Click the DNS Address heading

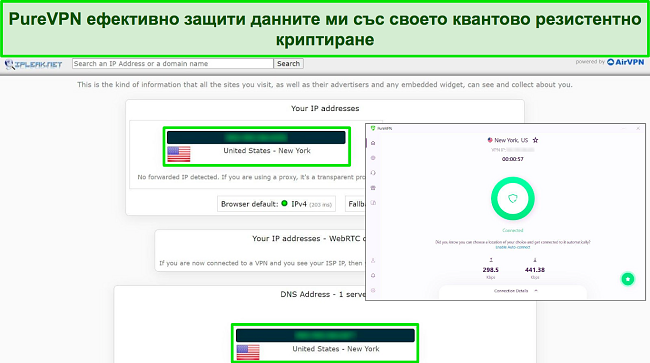point(323,294)
